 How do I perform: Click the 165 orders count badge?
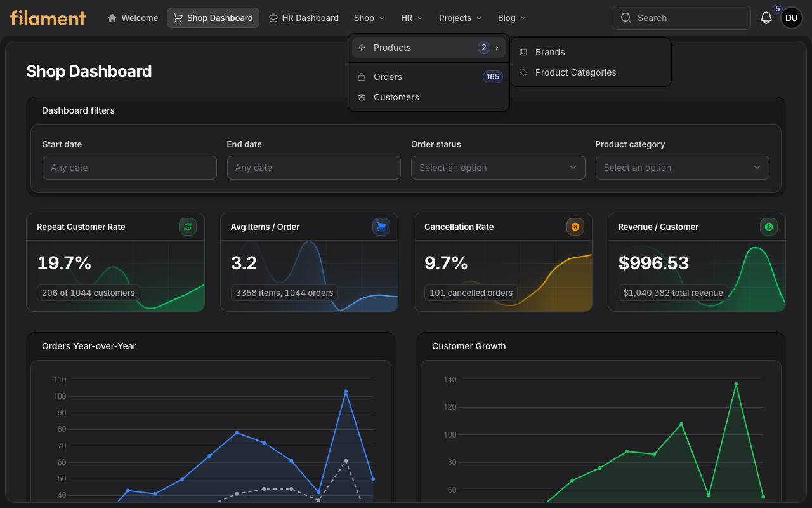[493, 77]
